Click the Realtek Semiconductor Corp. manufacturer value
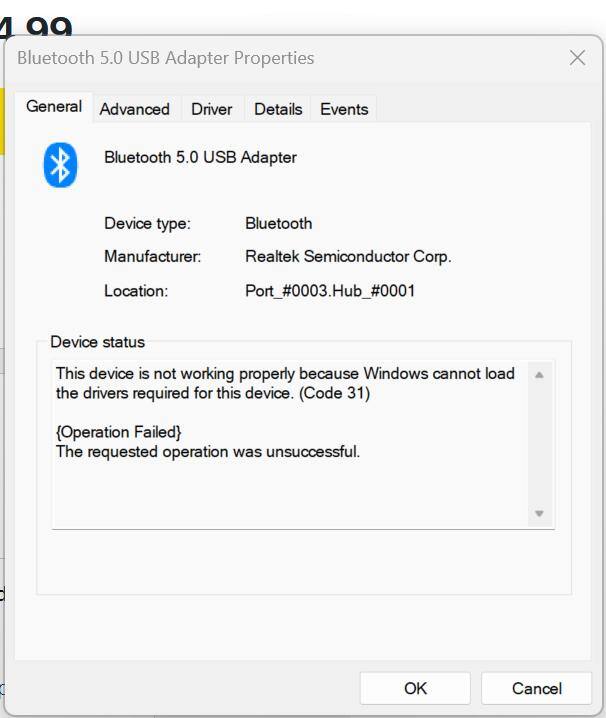 coord(348,257)
